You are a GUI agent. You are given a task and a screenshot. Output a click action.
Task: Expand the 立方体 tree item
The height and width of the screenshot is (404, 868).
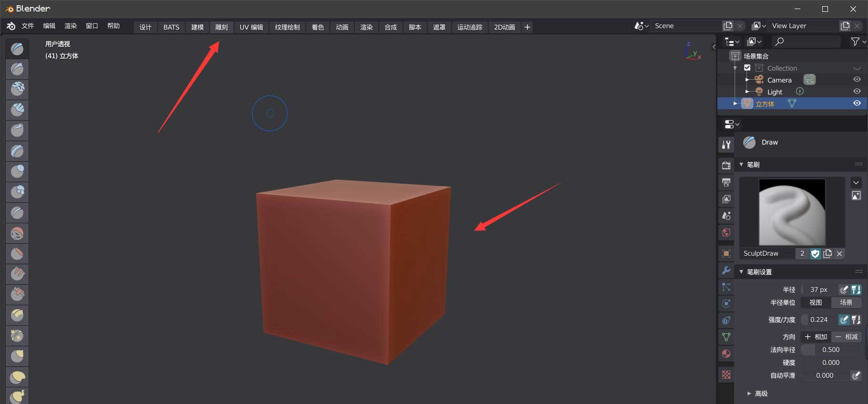click(x=735, y=104)
